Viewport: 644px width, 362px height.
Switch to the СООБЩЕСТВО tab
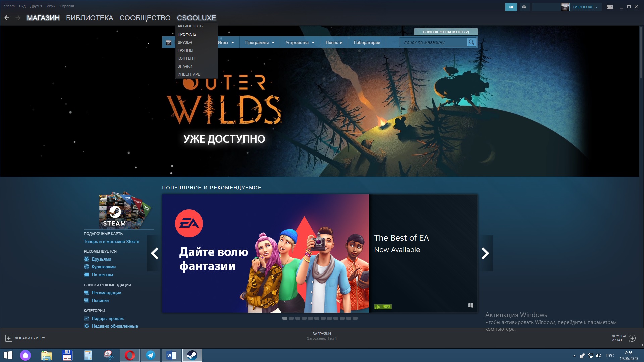145,18
